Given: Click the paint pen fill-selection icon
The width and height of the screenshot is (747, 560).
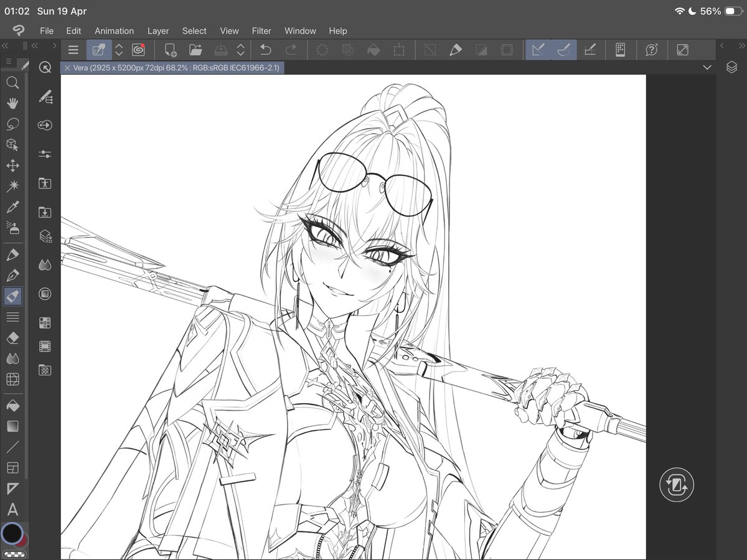Looking at the screenshot, I should coord(455,50).
